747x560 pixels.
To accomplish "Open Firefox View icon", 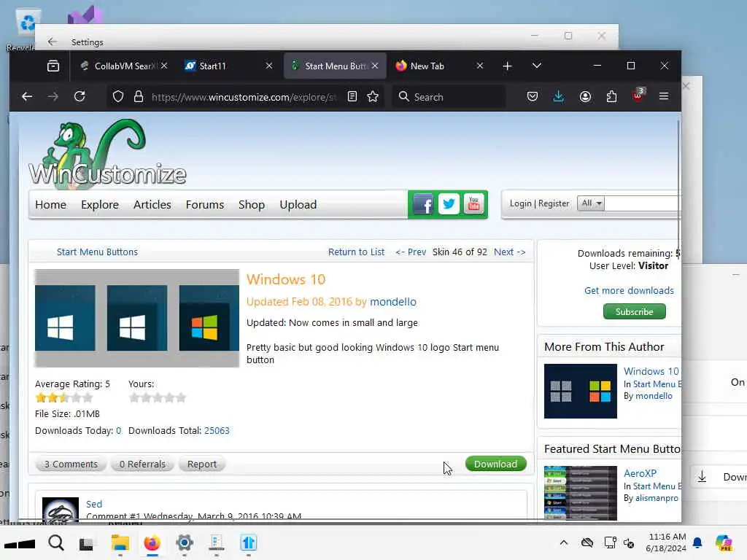I will click(53, 66).
